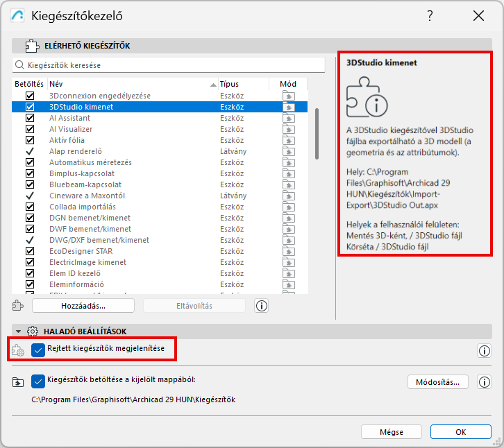Screen dimensions: 504x448
Task: Click the add-on list vertical scrollbar
Action: [317, 134]
